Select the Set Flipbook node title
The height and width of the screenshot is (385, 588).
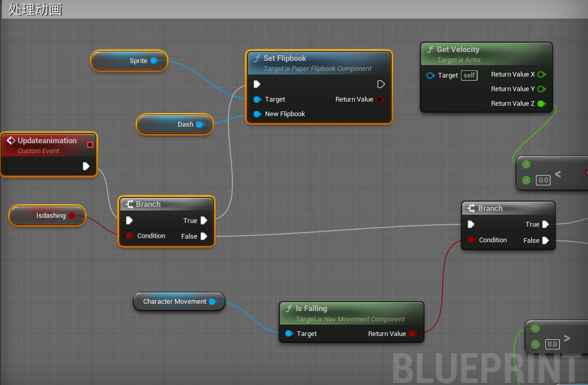click(284, 58)
